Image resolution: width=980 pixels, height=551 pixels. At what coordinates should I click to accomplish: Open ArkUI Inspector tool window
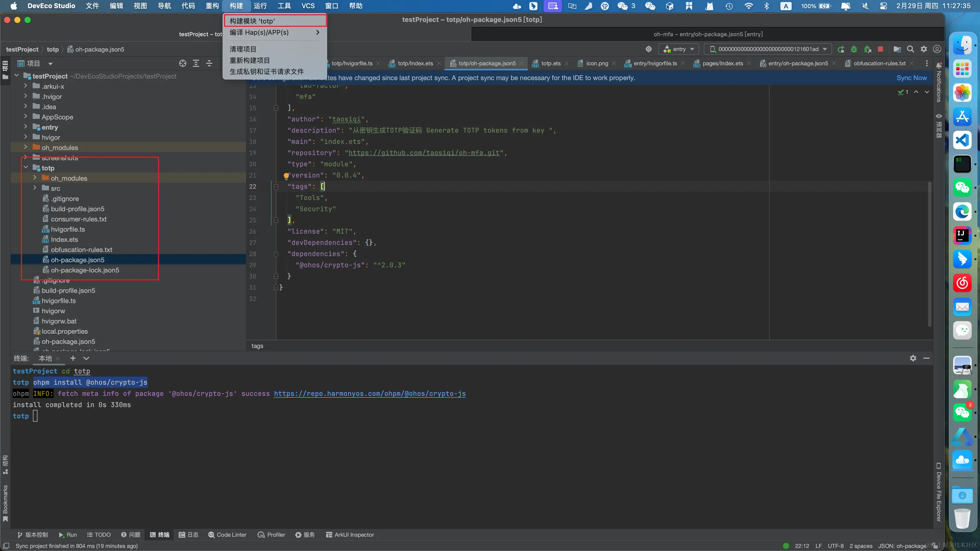[x=350, y=535]
